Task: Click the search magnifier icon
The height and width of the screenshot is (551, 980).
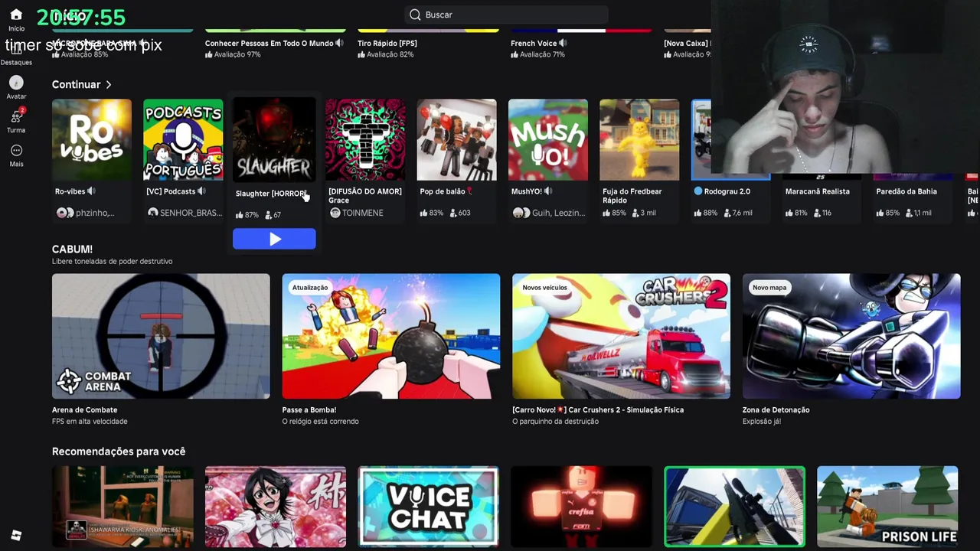Action: pyautogui.click(x=415, y=15)
